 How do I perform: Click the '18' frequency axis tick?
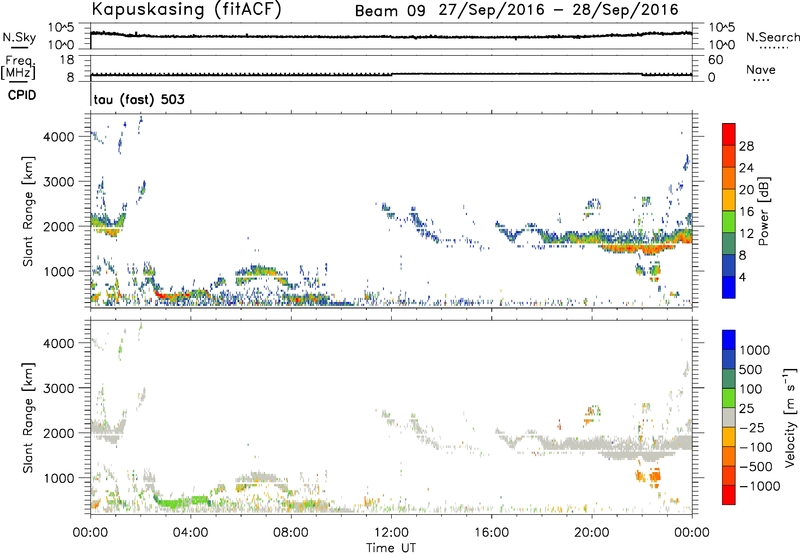pos(67,60)
